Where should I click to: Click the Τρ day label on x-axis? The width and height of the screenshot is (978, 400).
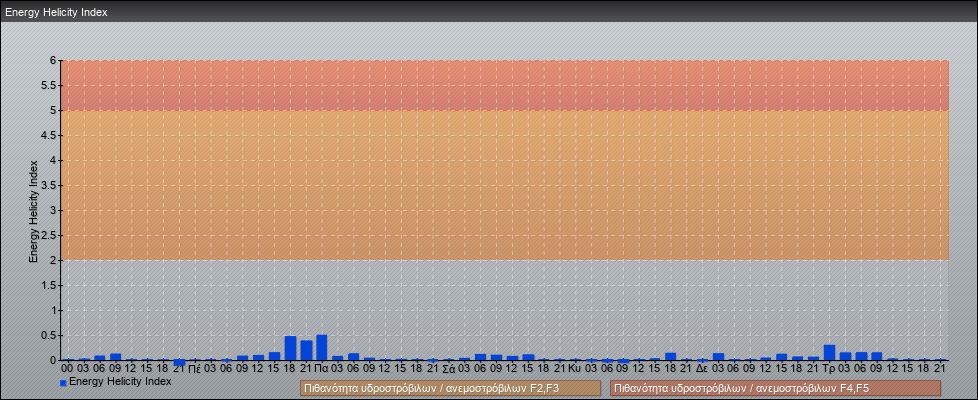coord(829,369)
